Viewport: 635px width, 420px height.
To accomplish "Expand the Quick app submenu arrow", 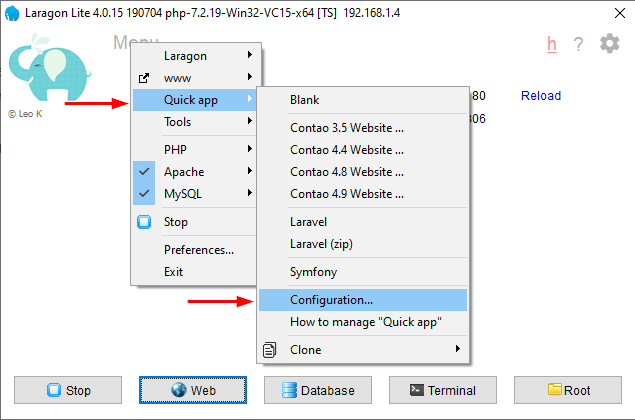I will [250, 98].
